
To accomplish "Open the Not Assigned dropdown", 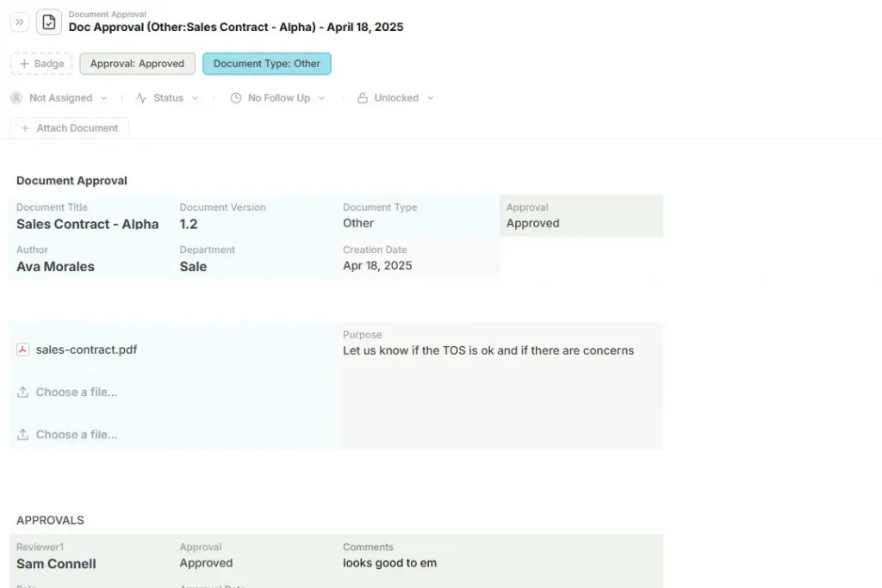I will (60, 97).
